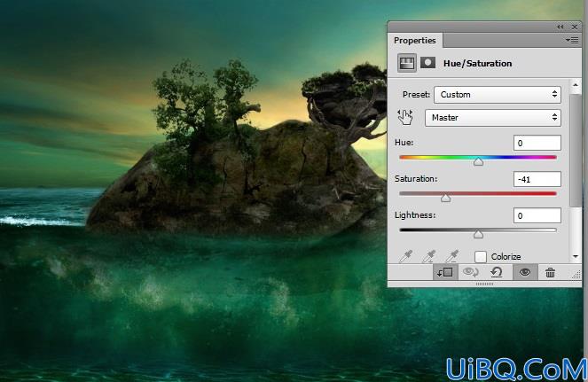Click the Lightness label text
Screen dimensions: 588x382
[415, 215]
